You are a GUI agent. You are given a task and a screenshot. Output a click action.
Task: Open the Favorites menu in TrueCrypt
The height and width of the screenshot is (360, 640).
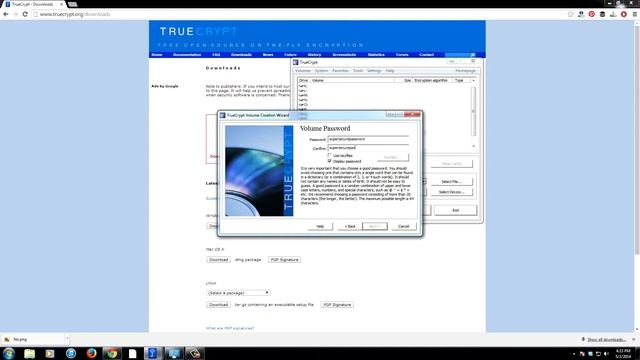pos(340,71)
